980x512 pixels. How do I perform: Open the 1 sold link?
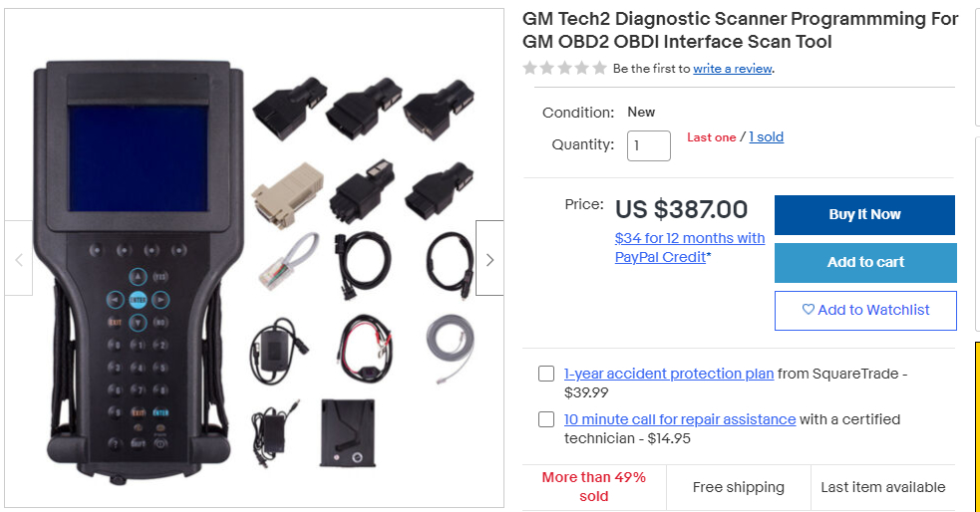coord(766,137)
